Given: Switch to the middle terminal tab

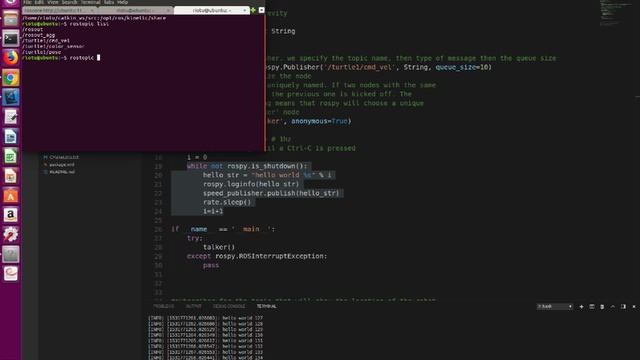Looking at the screenshot, I should [x=136, y=10].
